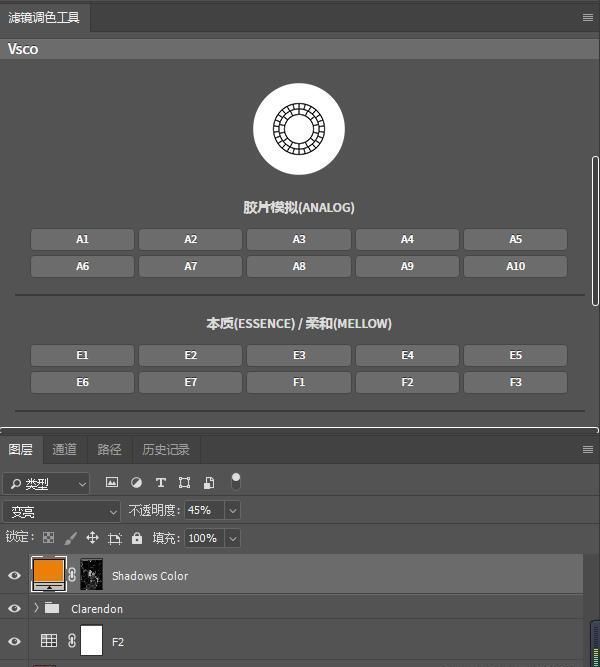Click the VSCO circular logo
The height and width of the screenshot is (667, 600).
click(x=299, y=129)
